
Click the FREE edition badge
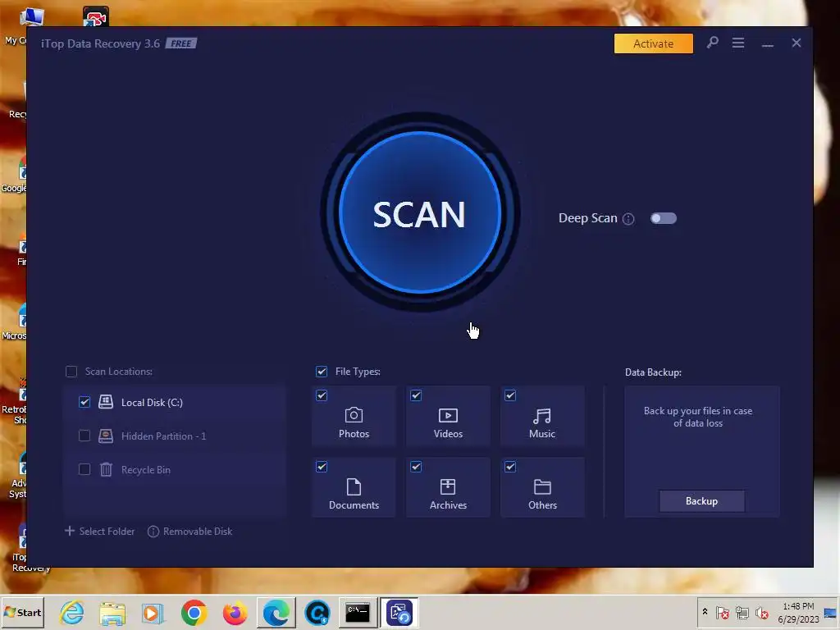181,43
